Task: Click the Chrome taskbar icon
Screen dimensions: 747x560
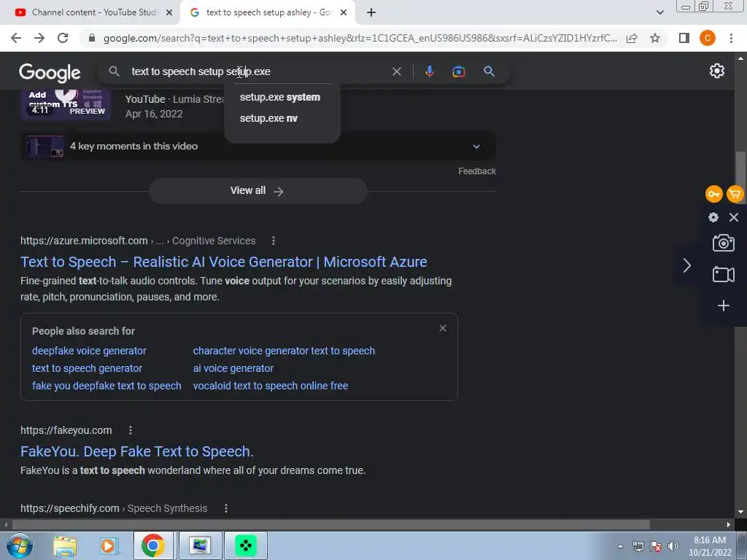Action: point(153,545)
